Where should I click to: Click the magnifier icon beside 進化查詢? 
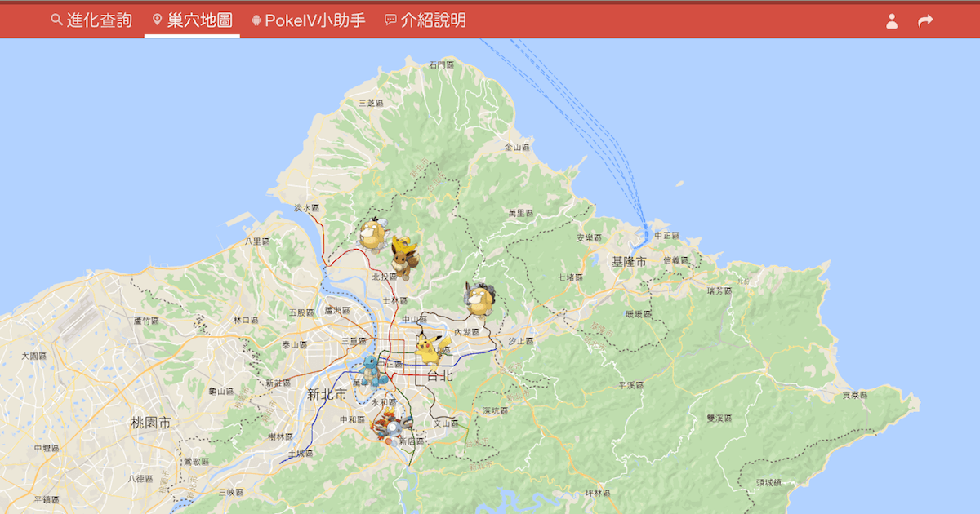pos(56,20)
